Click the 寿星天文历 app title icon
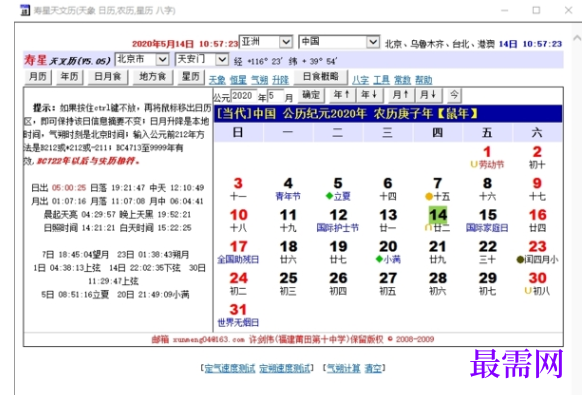The width and height of the screenshot is (582, 395). (25, 10)
